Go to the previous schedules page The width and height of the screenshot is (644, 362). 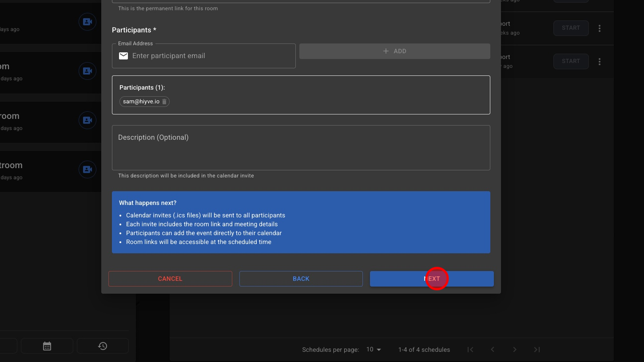(493, 350)
